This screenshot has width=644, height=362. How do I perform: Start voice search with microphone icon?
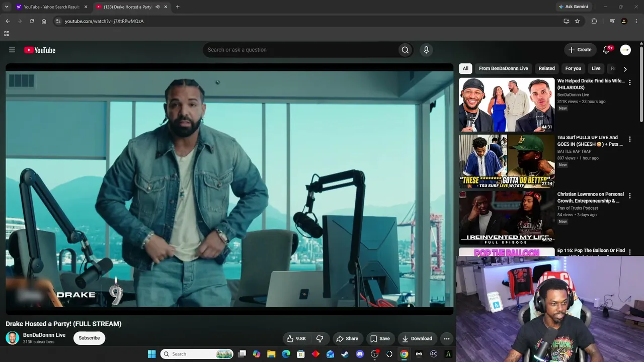point(426,50)
